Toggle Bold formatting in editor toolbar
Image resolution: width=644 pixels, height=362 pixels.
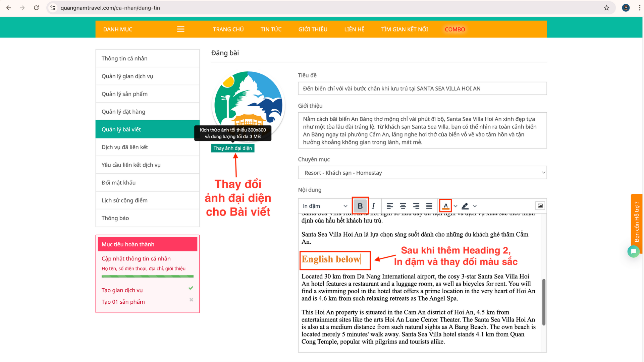coord(360,206)
